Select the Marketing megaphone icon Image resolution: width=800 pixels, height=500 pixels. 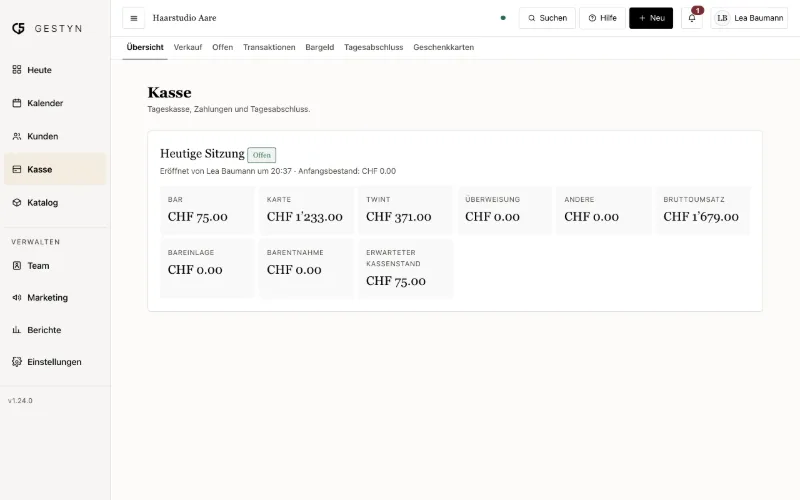pos(17,297)
